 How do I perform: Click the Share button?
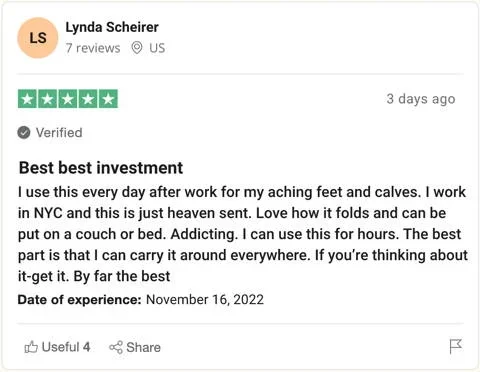(135, 347)
